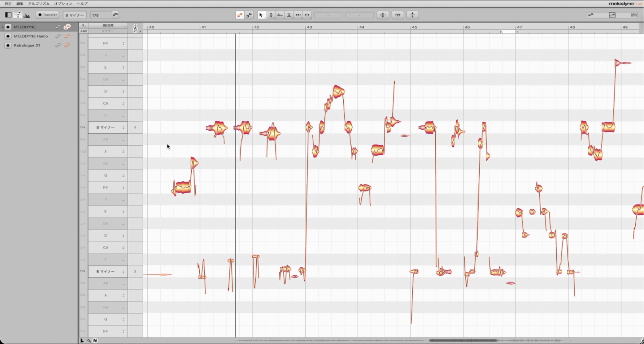Click the tuning fork icon above 440
This screenshot has width=644, height=344.
pyautogui.click(x=84, y=25)
